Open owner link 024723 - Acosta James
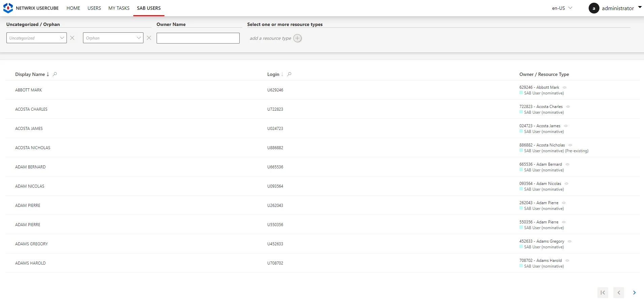644x299 pixels. [540, 126]
